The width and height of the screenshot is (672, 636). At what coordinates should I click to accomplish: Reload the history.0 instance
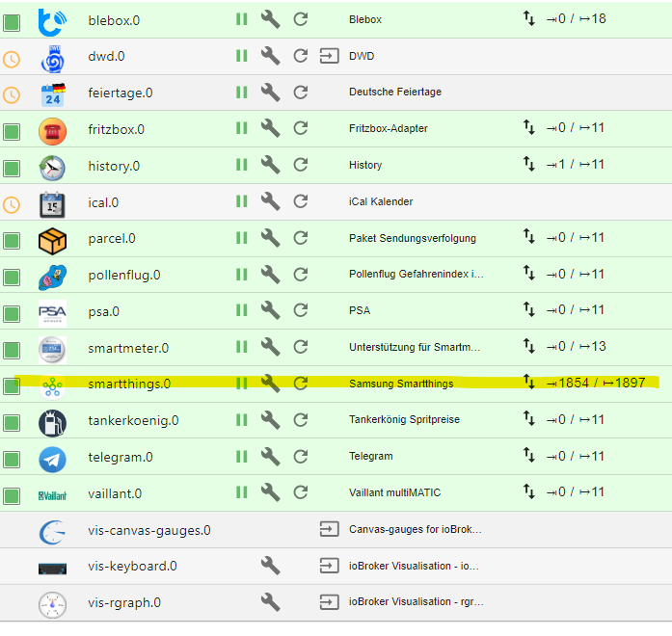click(301, 165)
